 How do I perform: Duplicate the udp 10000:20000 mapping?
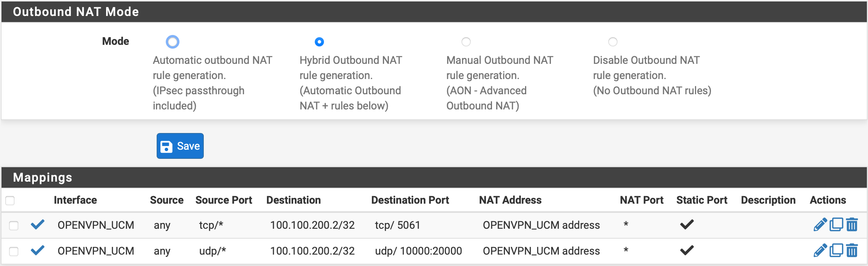836,250
